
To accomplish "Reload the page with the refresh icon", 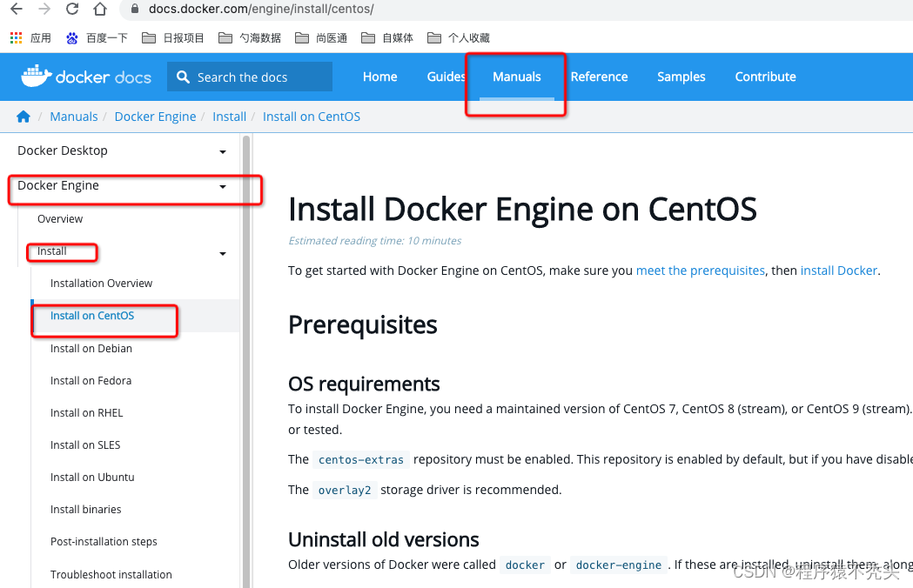I will tap(72, 9).
